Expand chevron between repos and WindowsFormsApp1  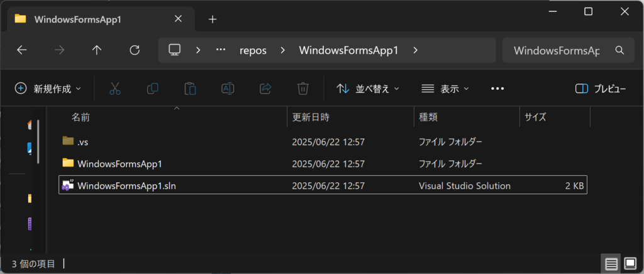pyautogui.click(x=282, y=50)
